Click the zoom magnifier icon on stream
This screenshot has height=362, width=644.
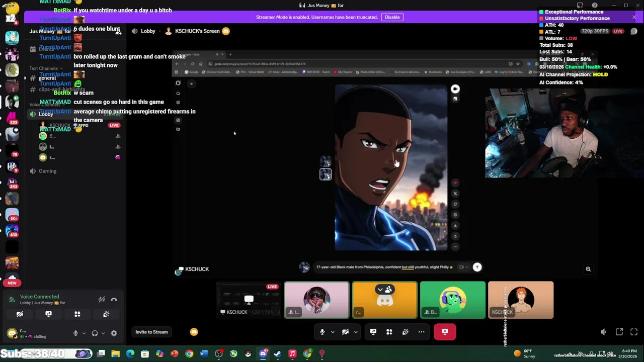coord(588,269)
